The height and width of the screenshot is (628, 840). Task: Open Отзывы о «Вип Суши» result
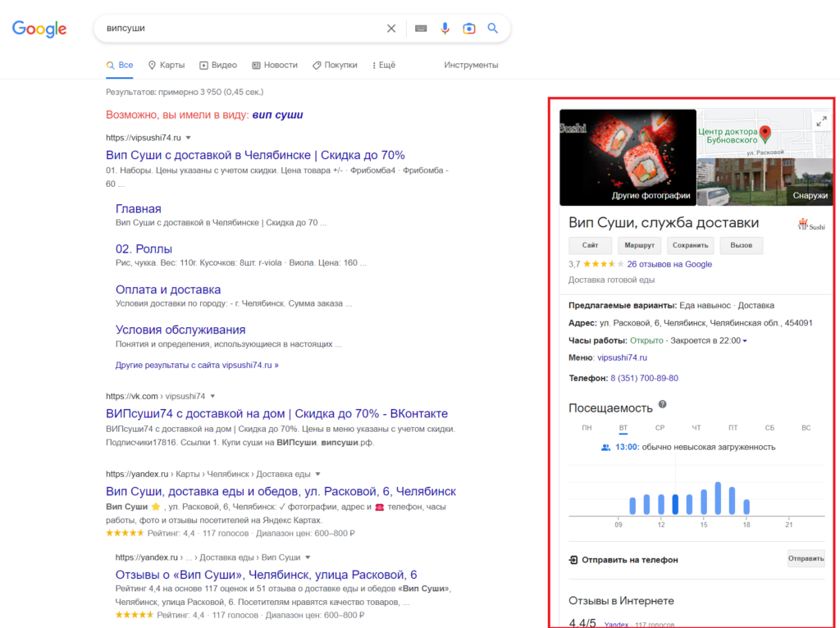(x=267, y=575)
